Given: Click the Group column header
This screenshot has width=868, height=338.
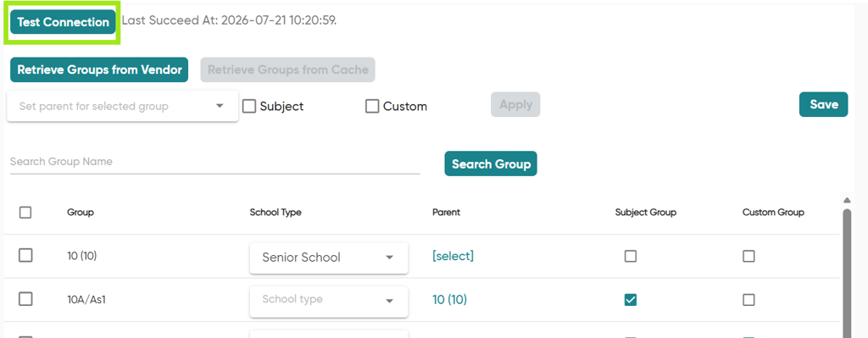Looking at the screenshot, I should [81, 213].
